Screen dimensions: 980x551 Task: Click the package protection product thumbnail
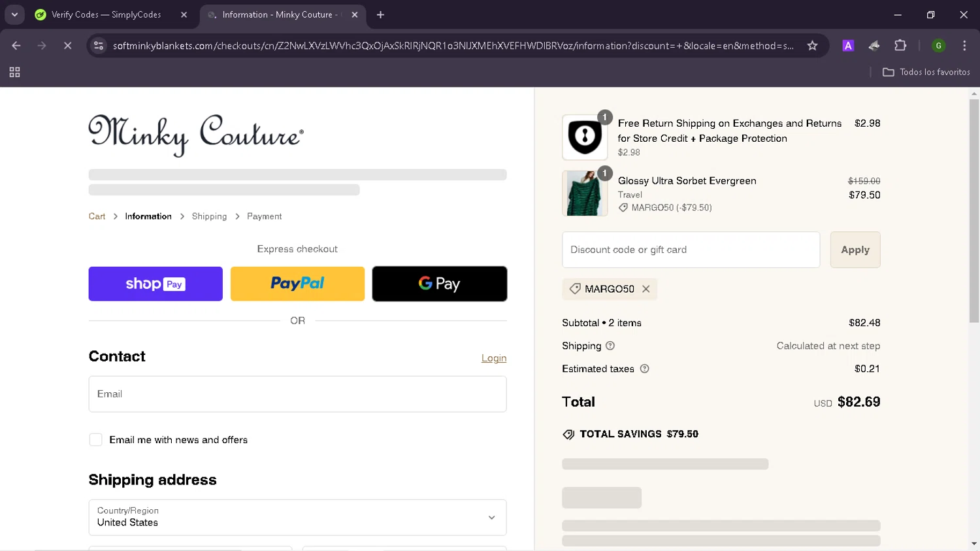[585, 137]
